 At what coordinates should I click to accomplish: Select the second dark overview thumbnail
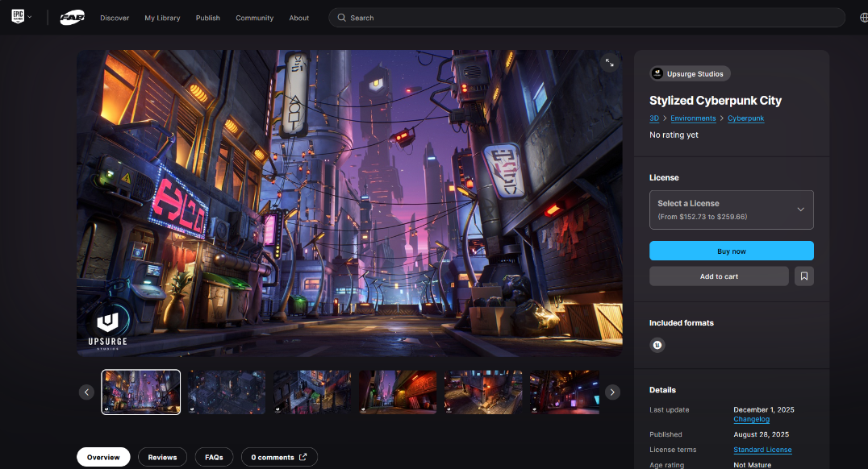[x=227, y=392]
